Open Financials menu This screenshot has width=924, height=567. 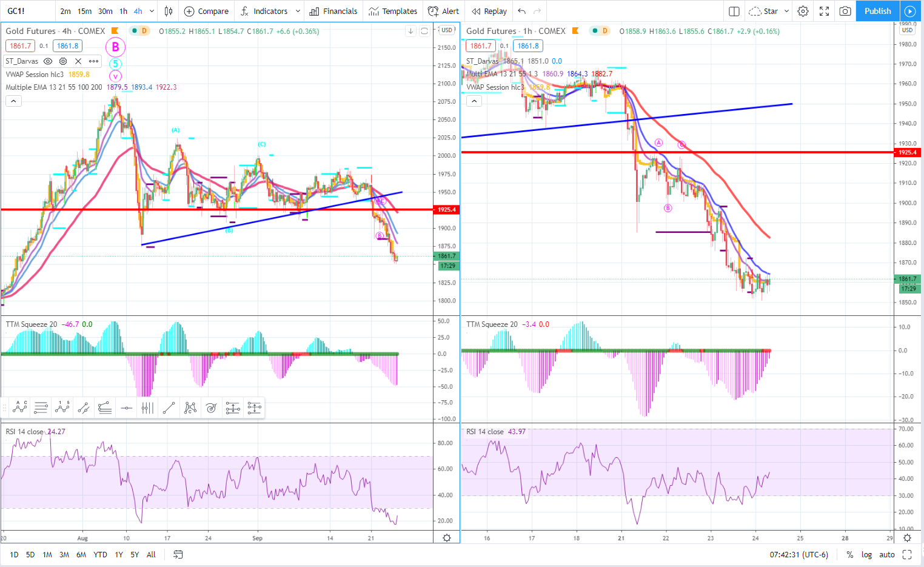pyautogui.click(x=333, y=11)
